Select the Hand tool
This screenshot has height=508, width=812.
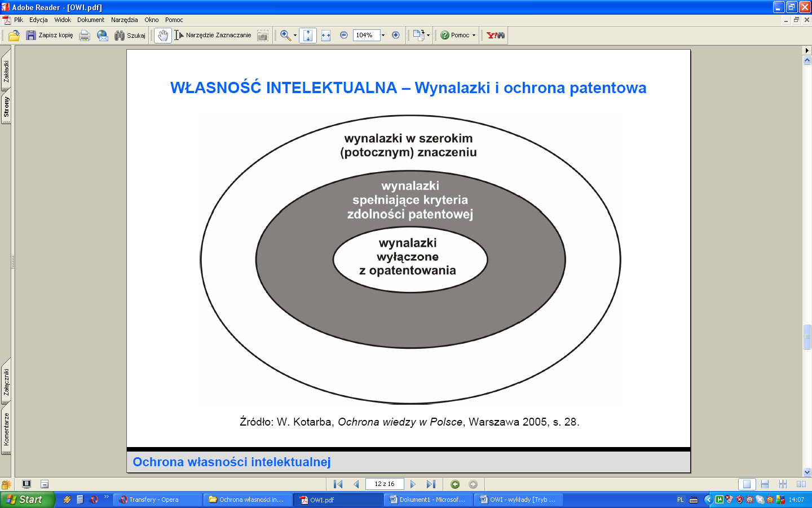coord(163,36)
